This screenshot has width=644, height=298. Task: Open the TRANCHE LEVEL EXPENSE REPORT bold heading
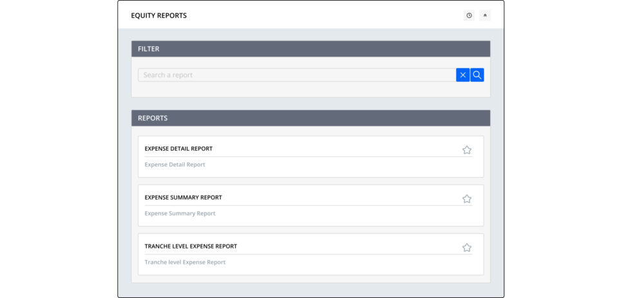click(191, 247)
